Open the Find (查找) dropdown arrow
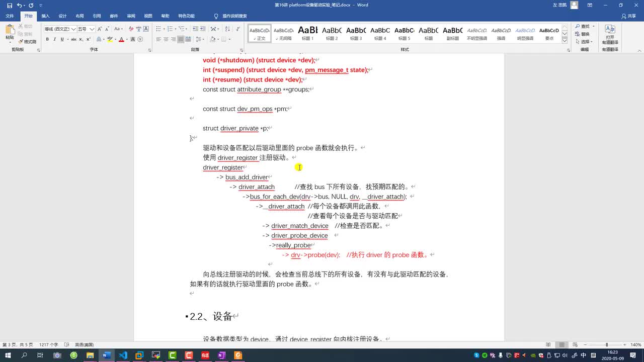Viewport: 644px width, 362px height. click(x=594, y=26)
